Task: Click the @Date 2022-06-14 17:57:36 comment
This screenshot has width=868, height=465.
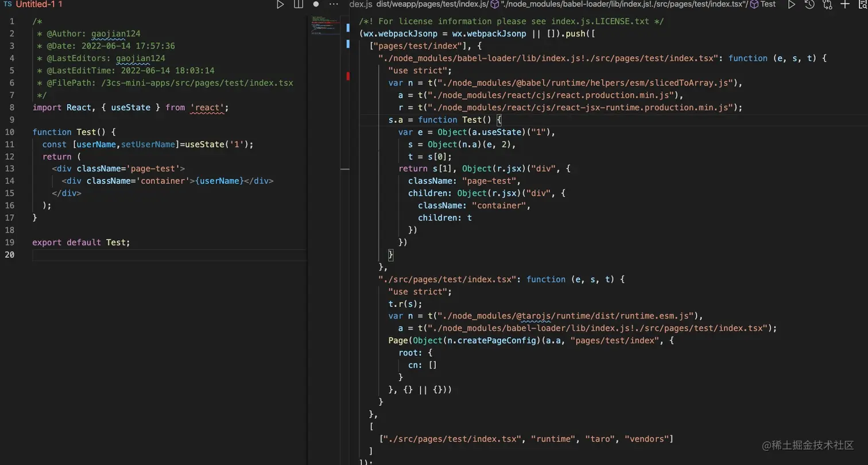Action: tap(106, 46)
